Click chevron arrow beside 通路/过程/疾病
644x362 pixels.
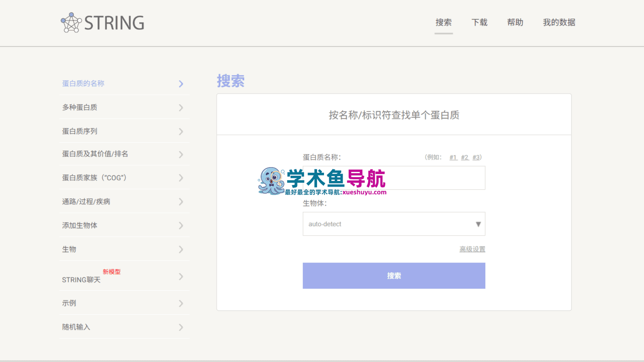click(x=181, y=202)
